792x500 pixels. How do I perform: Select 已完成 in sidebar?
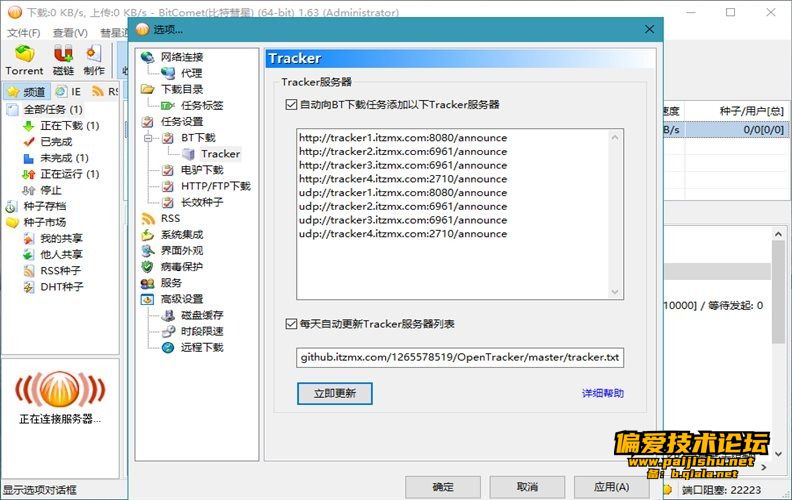[x=56, y=141]
